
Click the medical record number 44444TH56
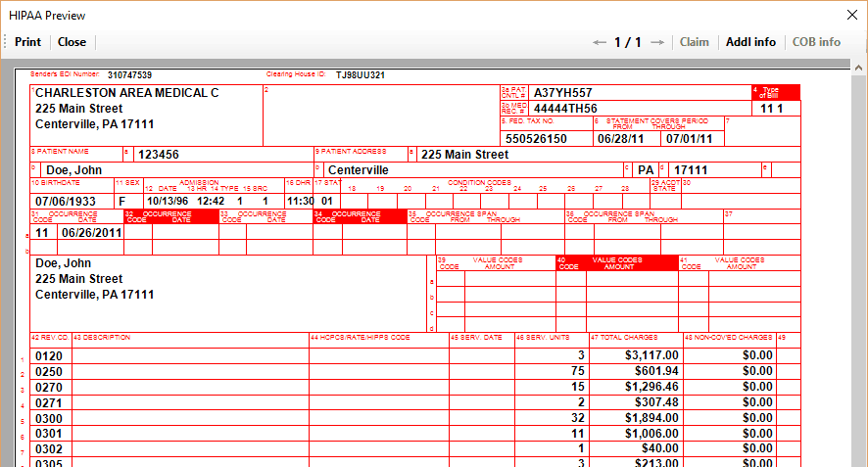[565, 109]
